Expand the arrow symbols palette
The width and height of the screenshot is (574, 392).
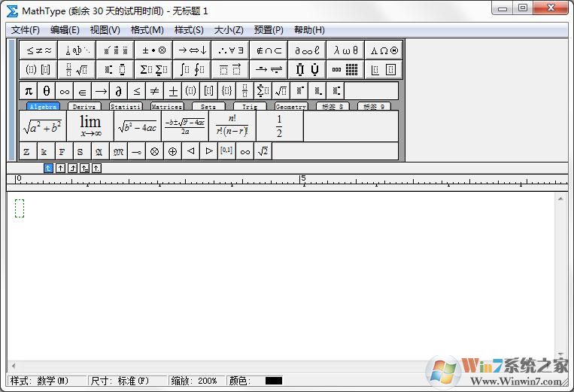pos(192,50)
